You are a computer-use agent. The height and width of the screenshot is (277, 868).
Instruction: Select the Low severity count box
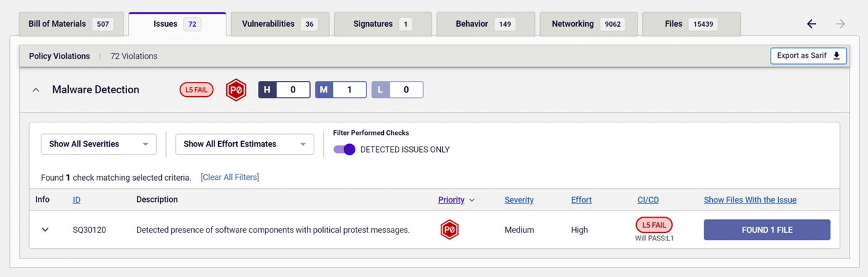coord(397,90)
